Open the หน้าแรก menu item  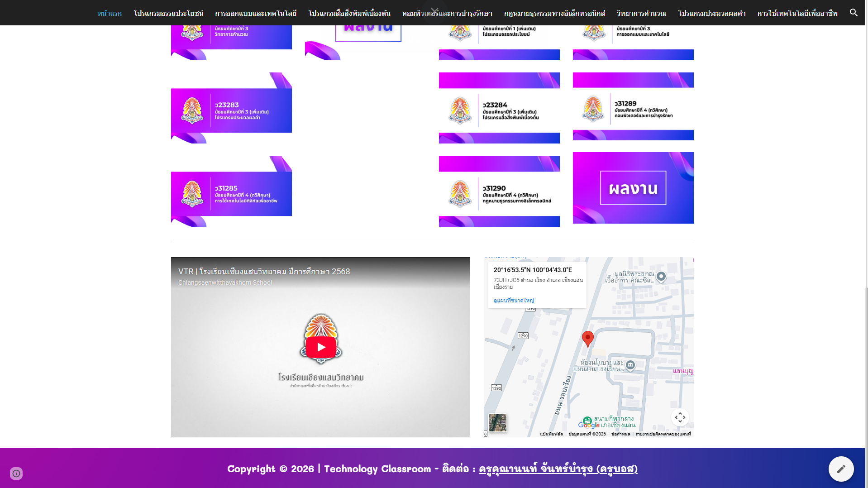[110, 13]
